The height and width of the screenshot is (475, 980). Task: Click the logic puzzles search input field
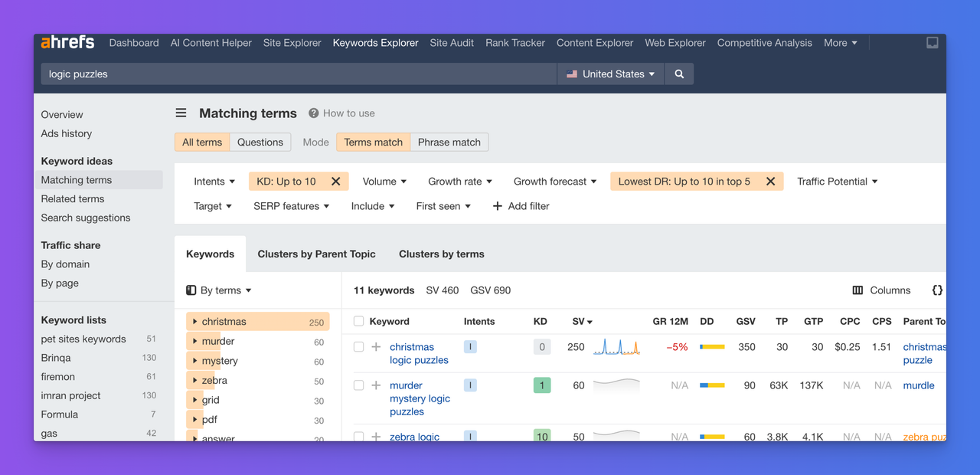coord(299,74)
